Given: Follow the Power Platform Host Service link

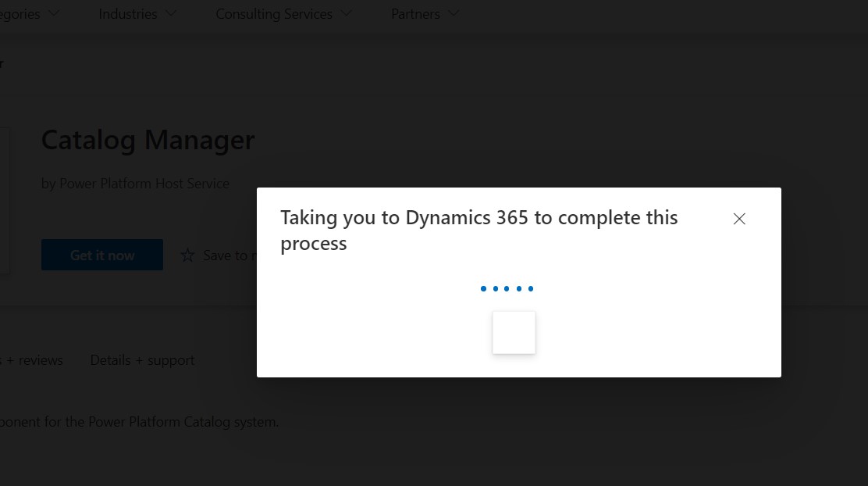Looking at the screenshot, I should [x=144, y=184].
